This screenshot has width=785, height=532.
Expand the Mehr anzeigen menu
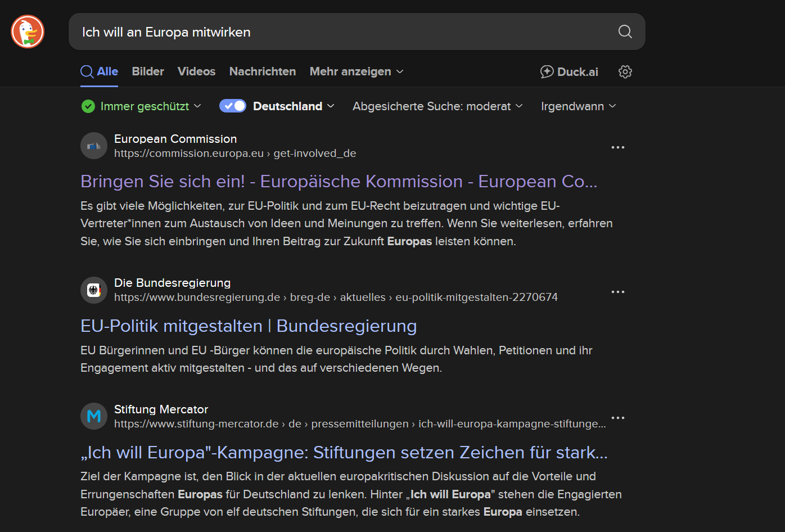(357, 71)
